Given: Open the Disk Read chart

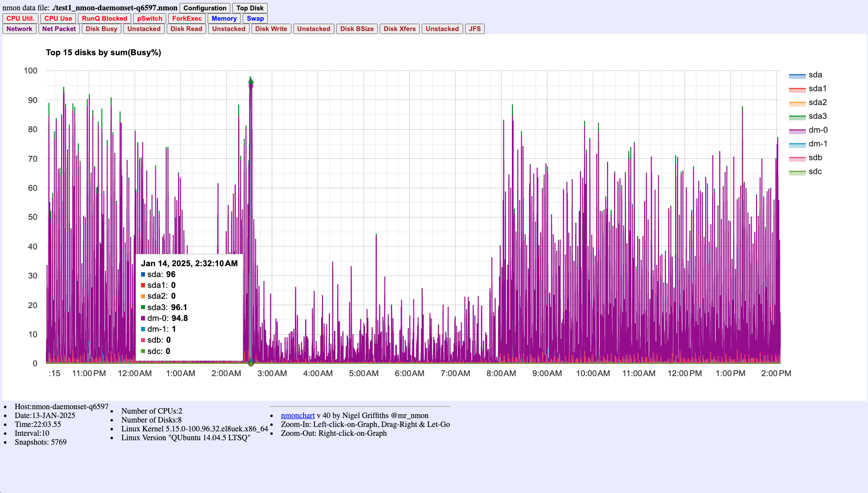Looking at the screenshot, I should 186,29.
